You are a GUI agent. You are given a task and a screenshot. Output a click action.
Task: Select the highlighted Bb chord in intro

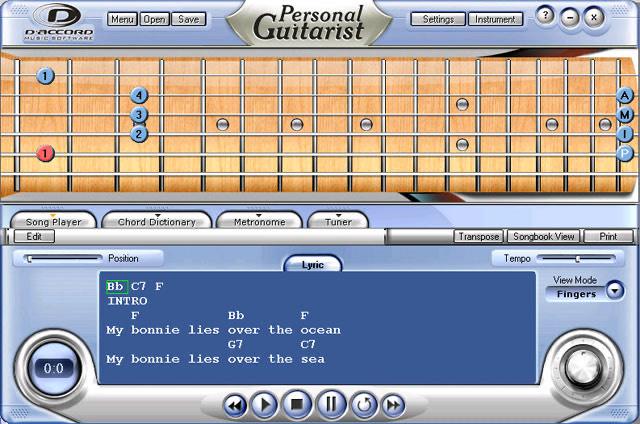pyautogui.click(x=116, y=286)
